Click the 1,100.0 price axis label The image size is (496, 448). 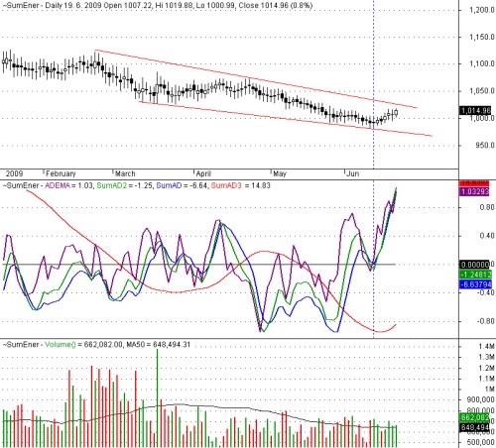tap(482, 63)
